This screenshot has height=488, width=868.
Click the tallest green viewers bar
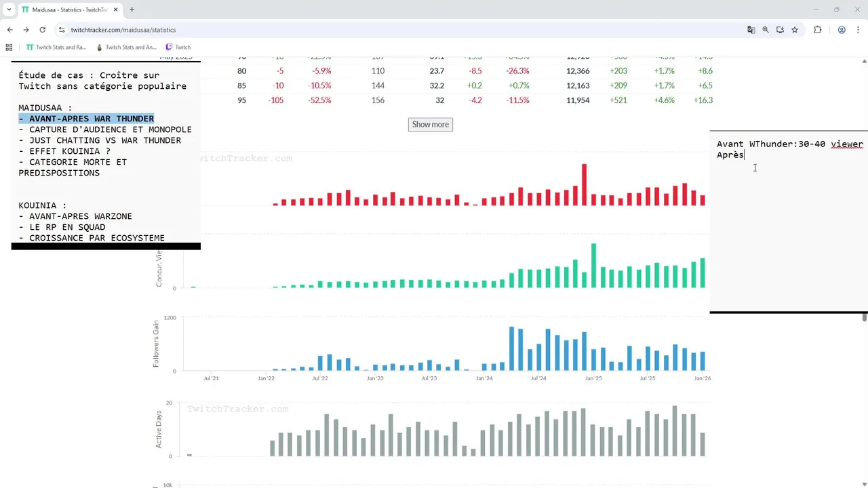[594, 266]
